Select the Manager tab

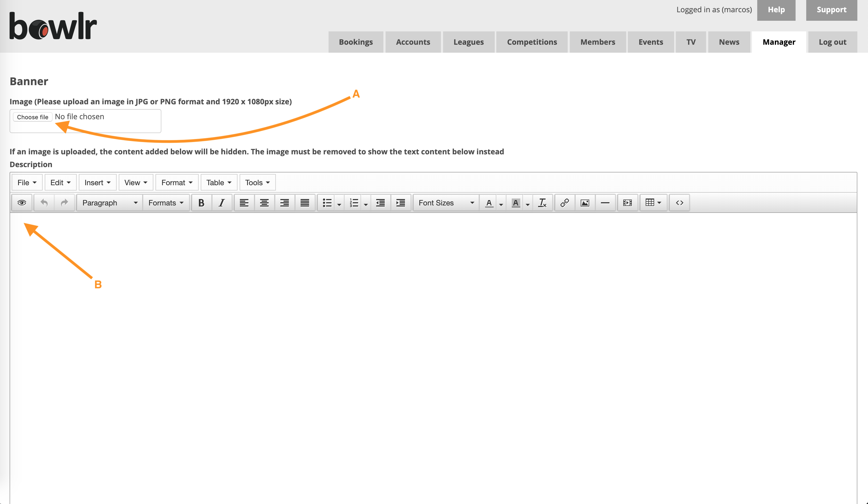click(x=779, y=42)
